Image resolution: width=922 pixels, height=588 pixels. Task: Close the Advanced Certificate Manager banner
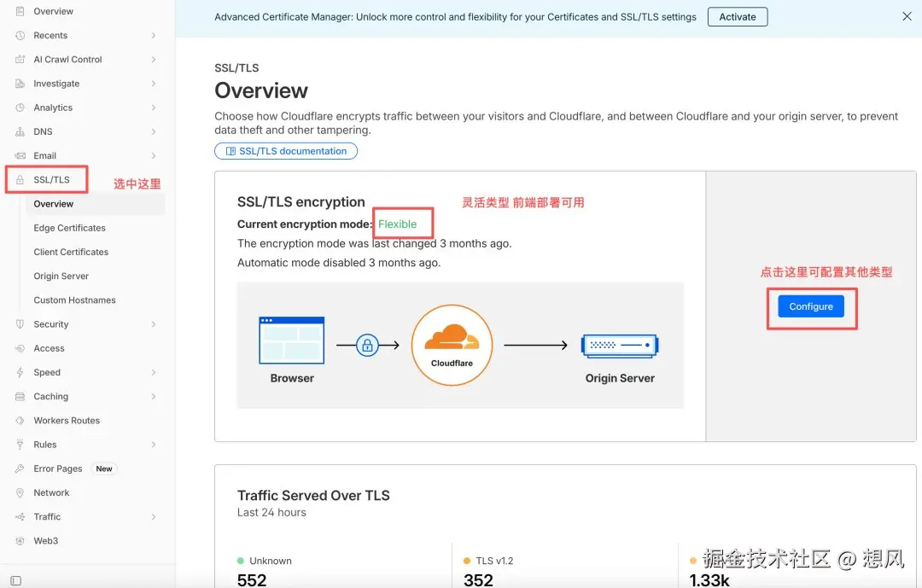pos(907,16)
